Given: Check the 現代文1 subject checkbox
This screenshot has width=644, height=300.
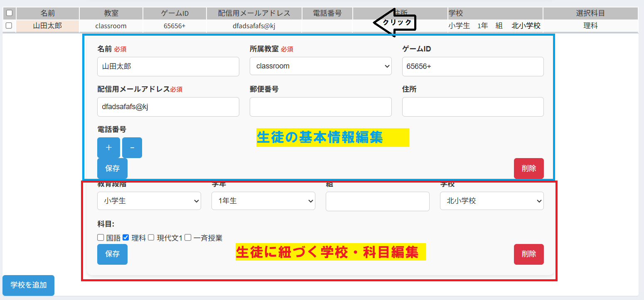Looking at the screenshot, I should click(151, 238).
